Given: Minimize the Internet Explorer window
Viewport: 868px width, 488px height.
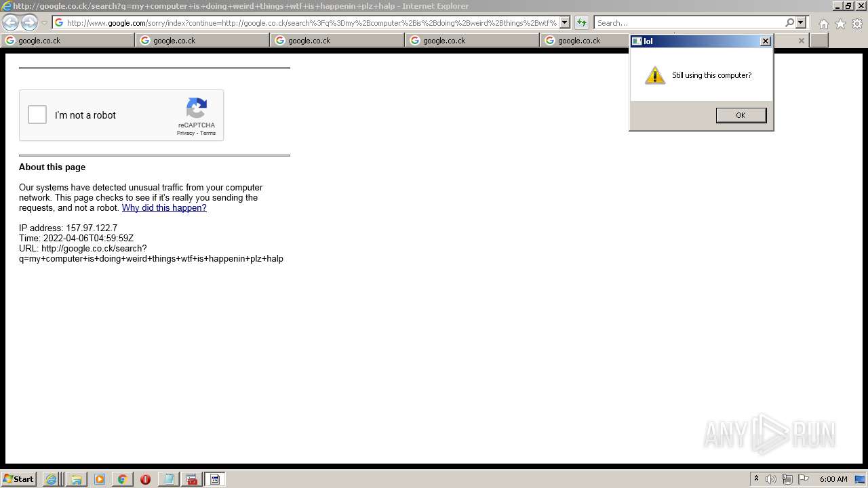Looking at the screenshot, I should [838, 6].
